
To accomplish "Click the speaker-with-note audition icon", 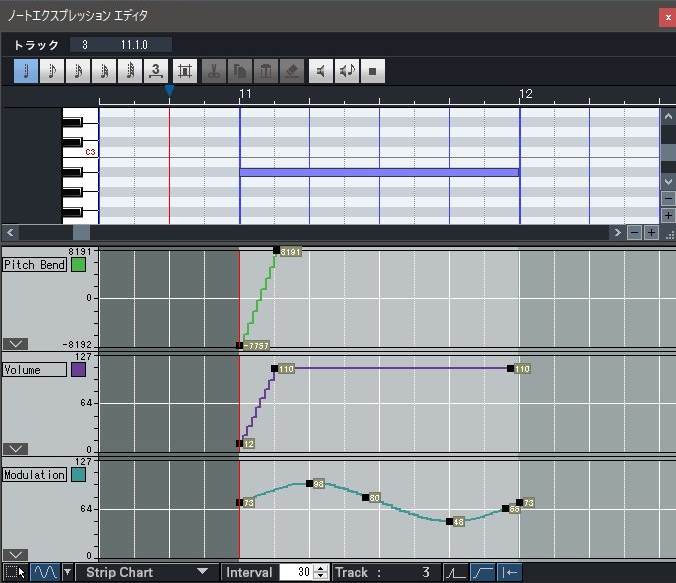I will [x=347, y=71].
